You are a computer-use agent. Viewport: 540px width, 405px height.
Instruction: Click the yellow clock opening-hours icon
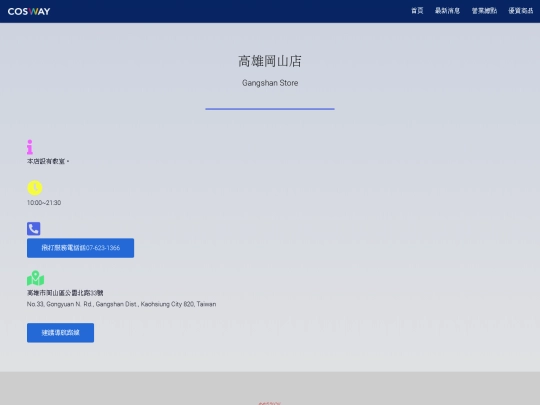35,188
